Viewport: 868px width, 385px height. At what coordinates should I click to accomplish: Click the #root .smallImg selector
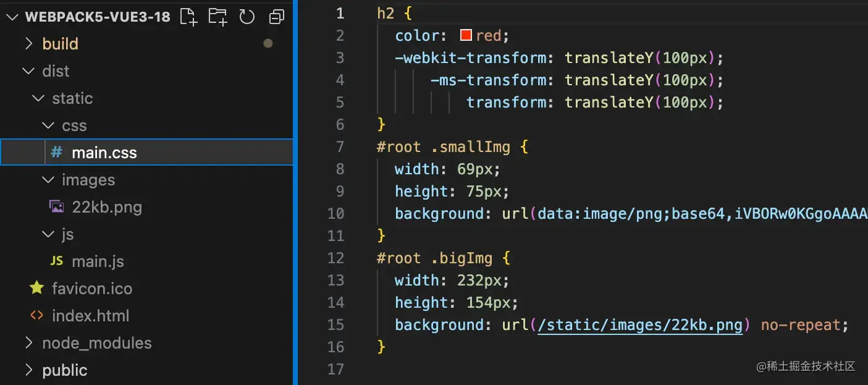click(x=444, y=147)
